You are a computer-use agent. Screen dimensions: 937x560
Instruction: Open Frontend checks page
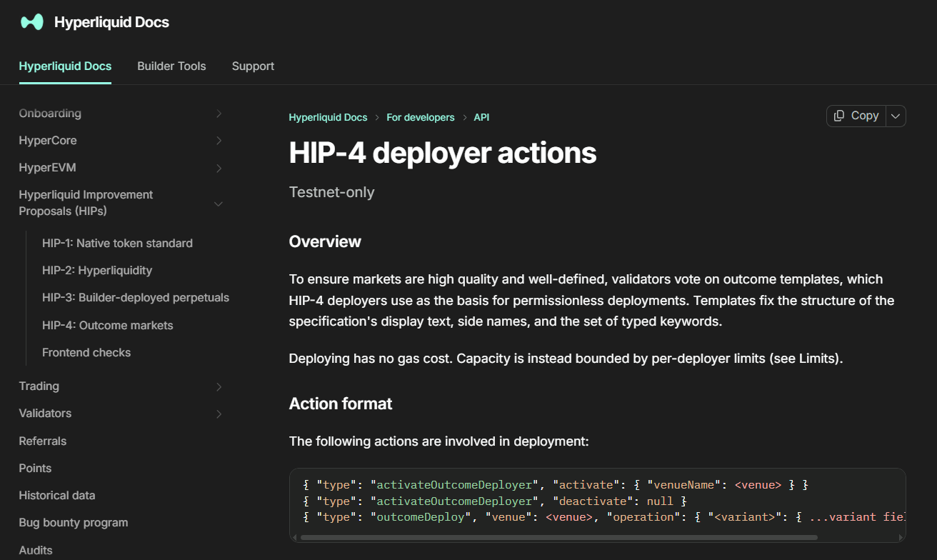click(86, 352)
